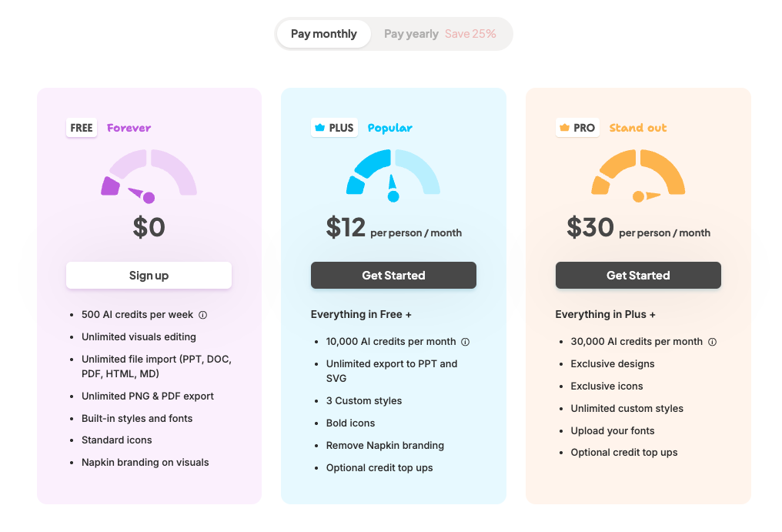Click the info icon beside 500 AI credits
This screenshot has height=532, width=782.
(x=203, y=315)
